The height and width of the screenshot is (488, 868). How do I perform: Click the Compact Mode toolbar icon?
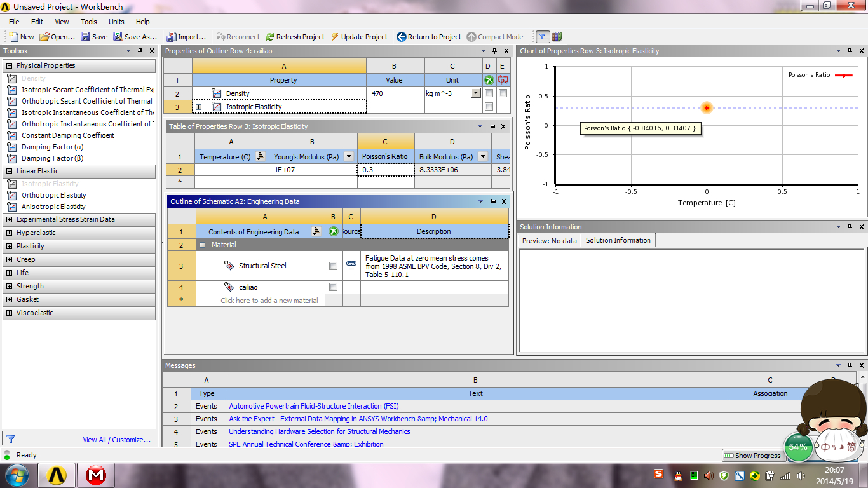click(471, 37)
